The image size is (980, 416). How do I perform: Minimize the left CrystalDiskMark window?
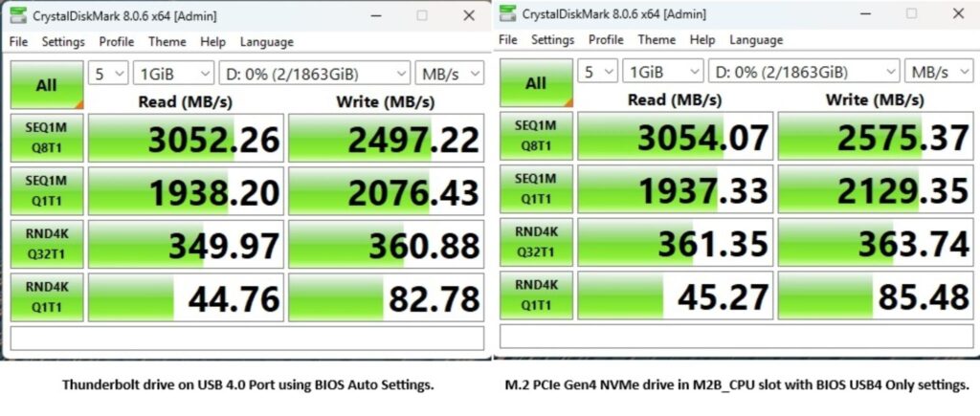coord(375,15)
